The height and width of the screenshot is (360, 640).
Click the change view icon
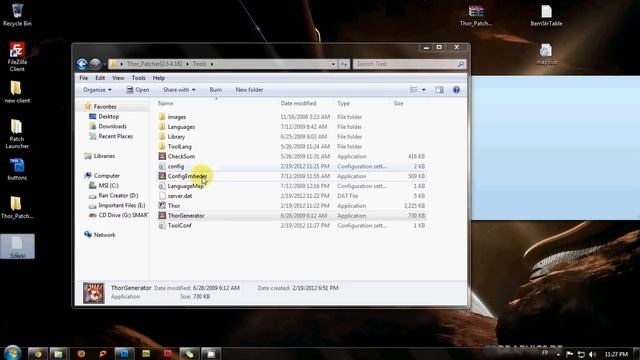(413, 90)
